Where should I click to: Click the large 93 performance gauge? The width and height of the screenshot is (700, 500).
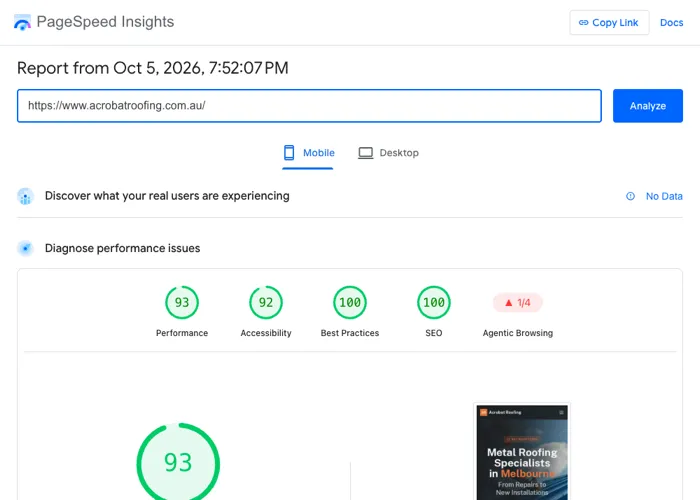click(178, 462)
